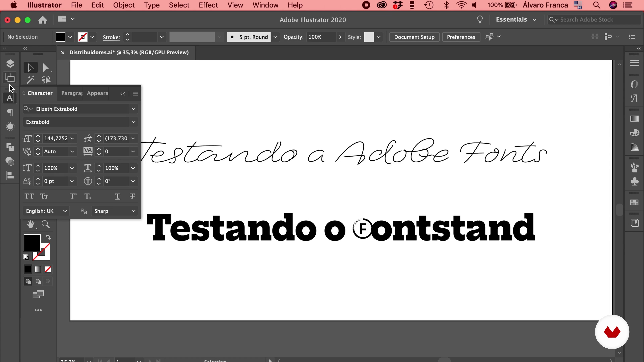Viewport: 644px width, 362px height.
Task: Toggle Strikethrough formatting
Action: (132, 196)
